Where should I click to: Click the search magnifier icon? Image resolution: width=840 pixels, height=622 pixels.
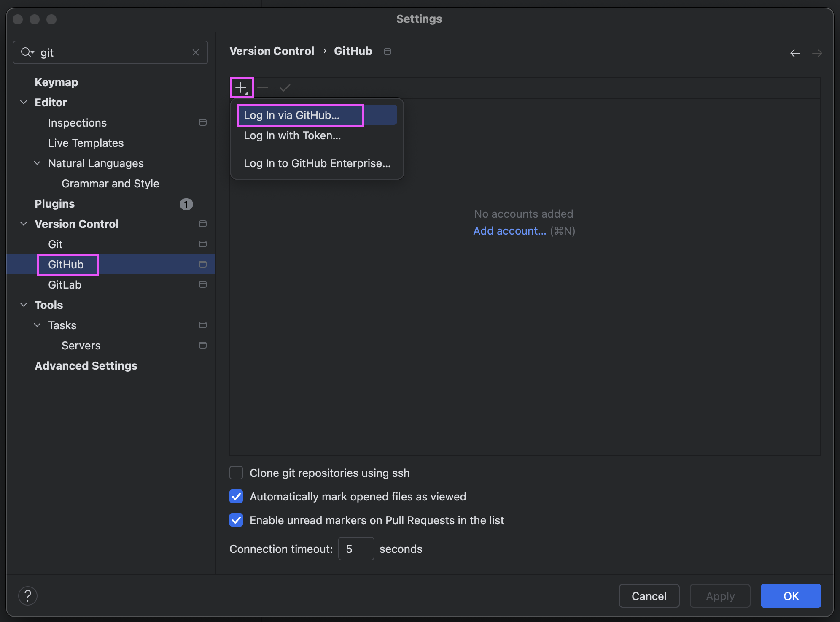(x=27, y=52)
